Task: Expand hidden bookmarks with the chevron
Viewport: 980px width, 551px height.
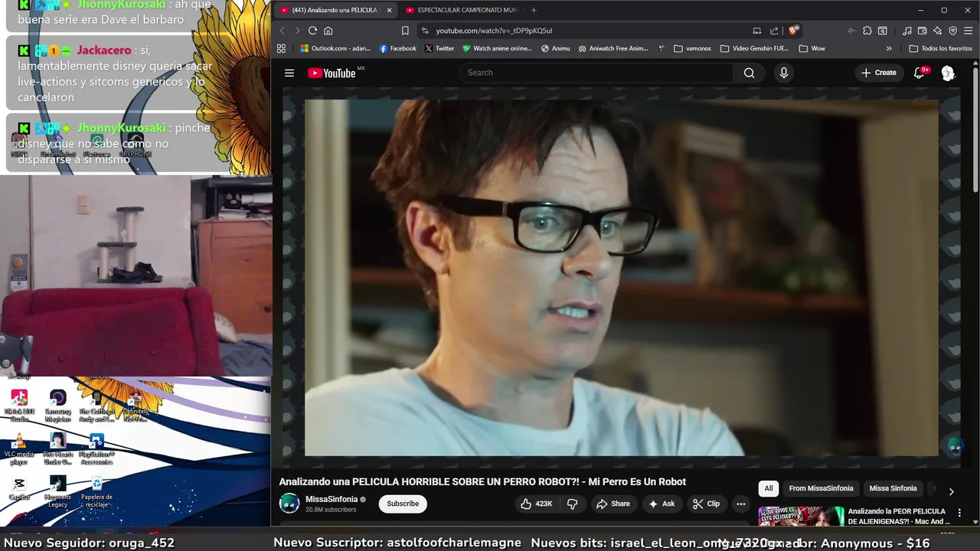Action: [889, 48]
